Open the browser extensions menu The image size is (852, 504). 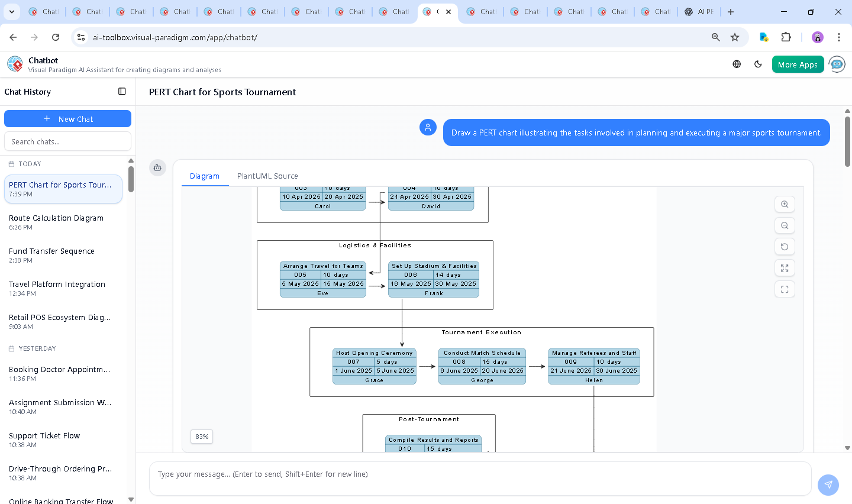[x=786, y=37]
